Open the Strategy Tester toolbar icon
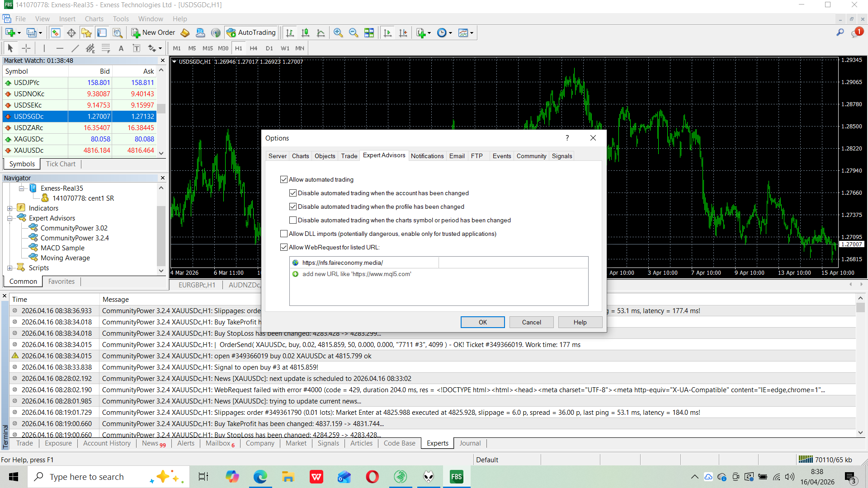Viewport: 868px width, 488px height. pyautogui.click(x=118, y=33)
